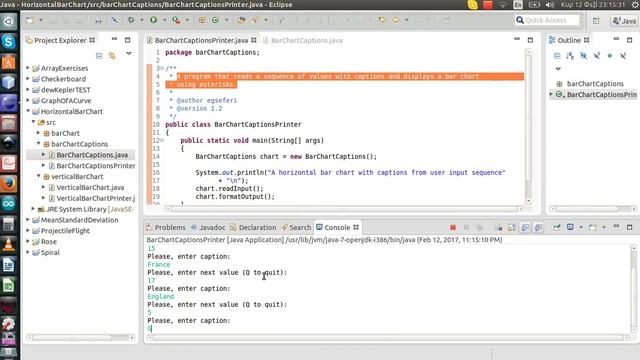Click the Quick Access search field
The image size is (640, 360).
(x=547, y=20)
